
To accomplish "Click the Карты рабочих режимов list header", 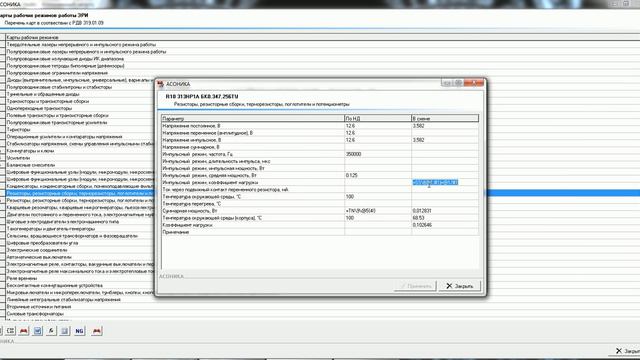I will point(322,37).
